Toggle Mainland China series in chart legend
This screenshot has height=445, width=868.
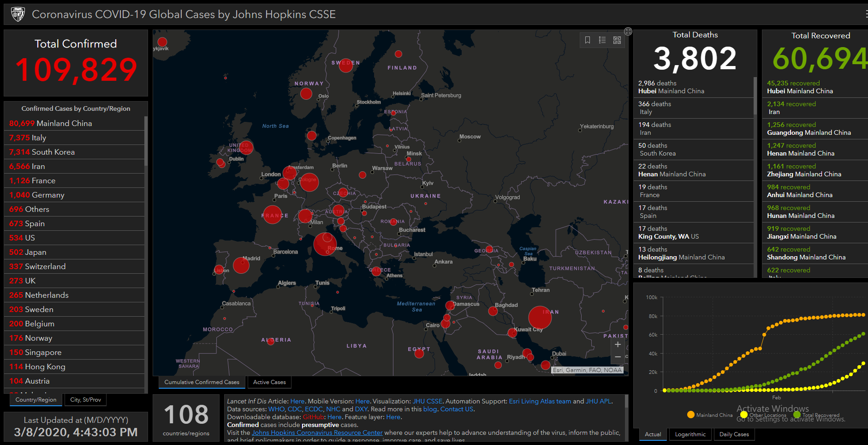tap(710, 415)
